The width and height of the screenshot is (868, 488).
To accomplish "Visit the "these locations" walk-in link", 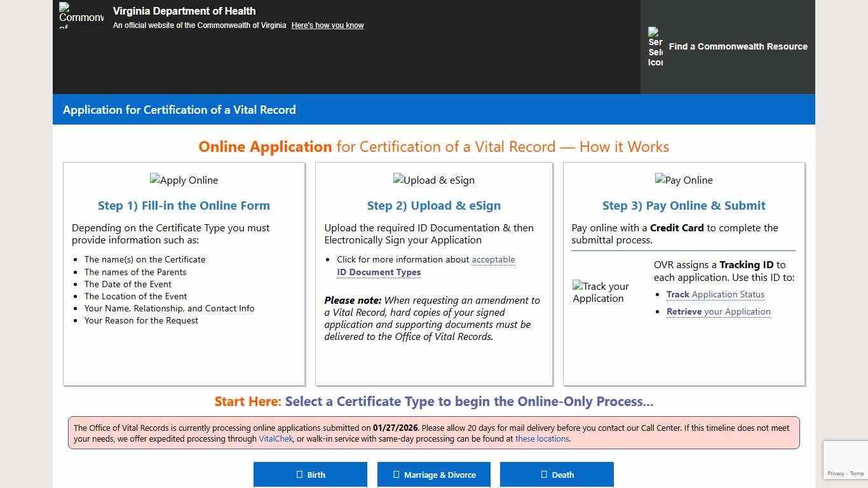I will pyautogui.click(x=542, y=439).
